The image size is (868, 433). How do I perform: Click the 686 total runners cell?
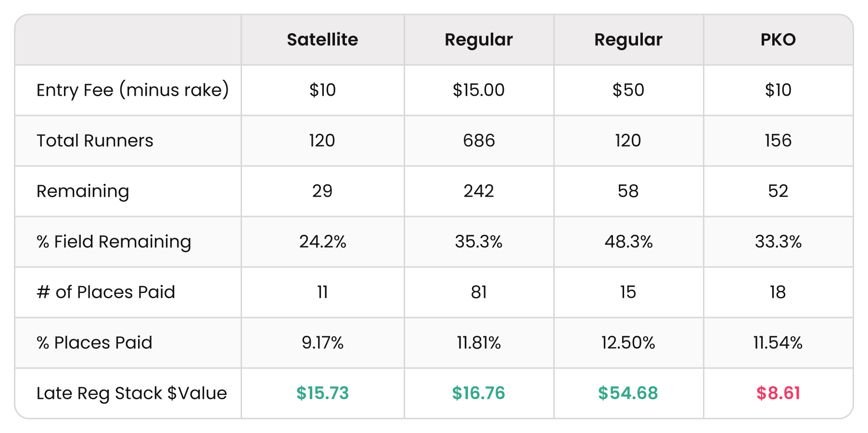(x=479, y=140)
